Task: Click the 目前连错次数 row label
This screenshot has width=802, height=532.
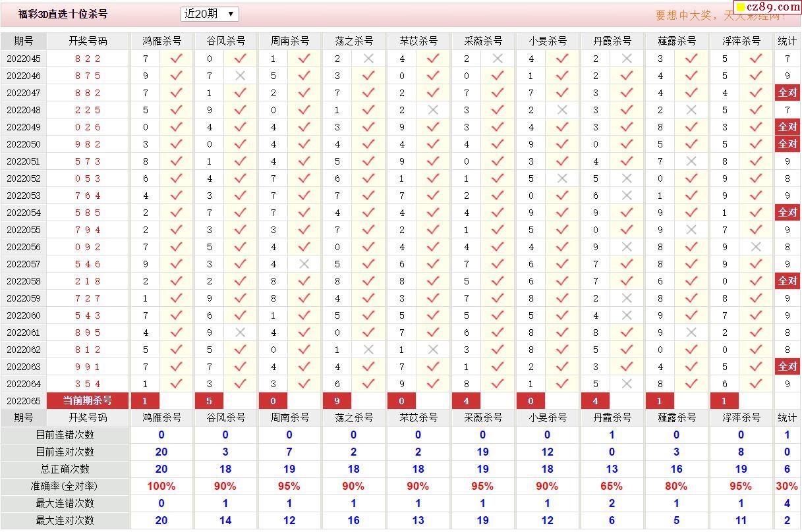Action: (x=65, y=435)
